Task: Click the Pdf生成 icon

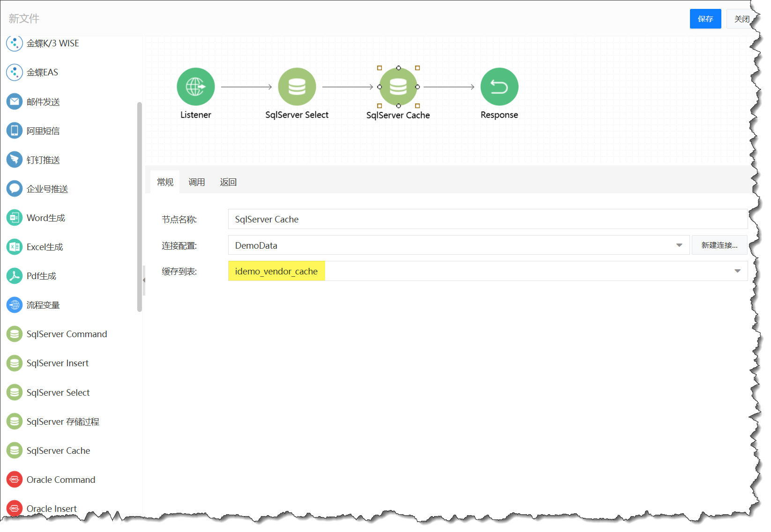Action: [15, 276]
